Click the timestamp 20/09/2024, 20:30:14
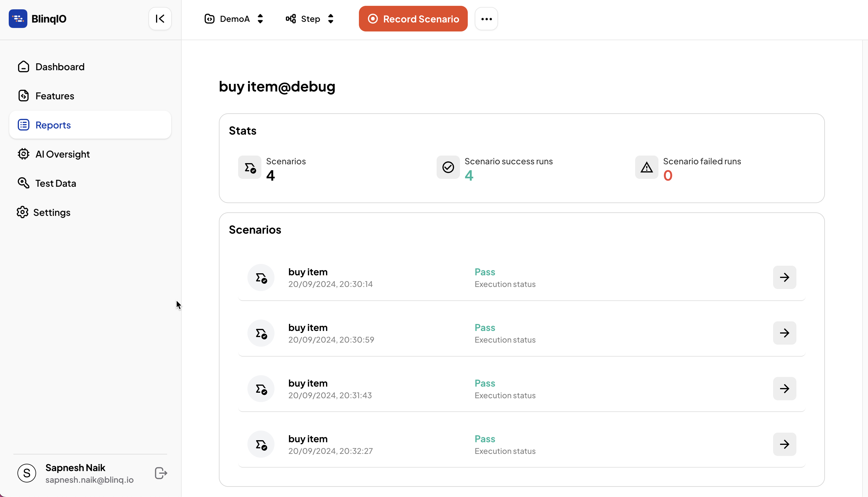 (x=330, y=284)
